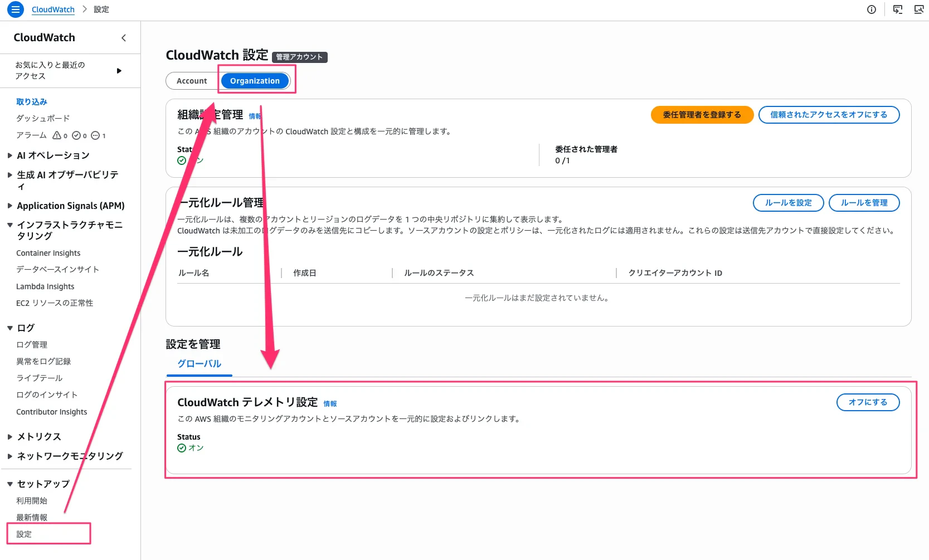Open Container Insights
This screenshot has height=560, width=929.
click(x=48, y=253)
